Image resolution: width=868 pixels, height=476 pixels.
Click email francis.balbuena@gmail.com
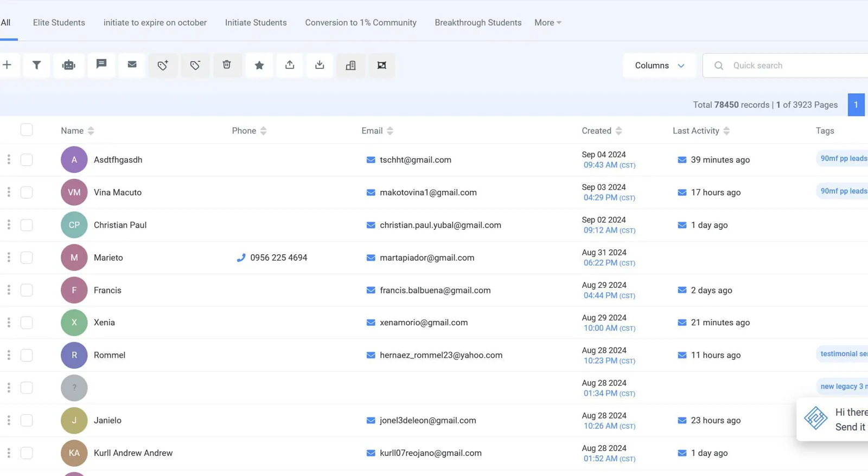435,290
